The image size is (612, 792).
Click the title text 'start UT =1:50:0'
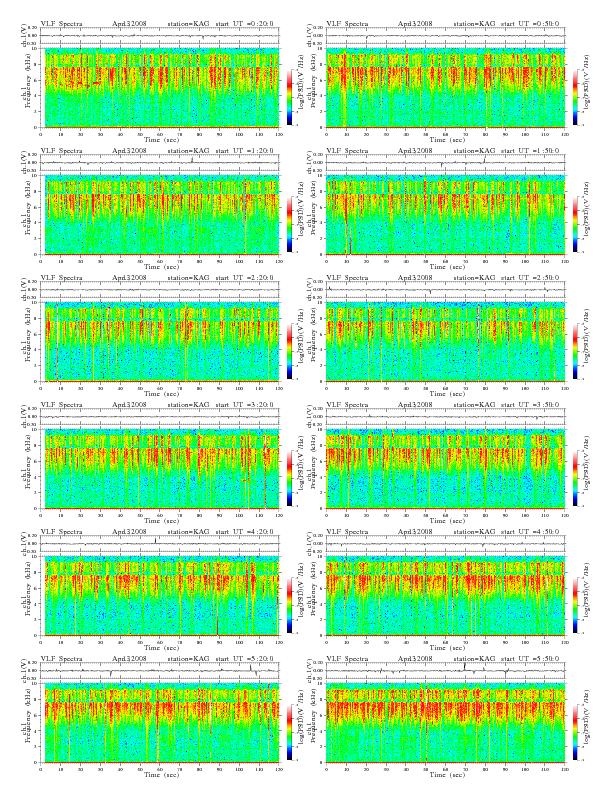point(530,151)
